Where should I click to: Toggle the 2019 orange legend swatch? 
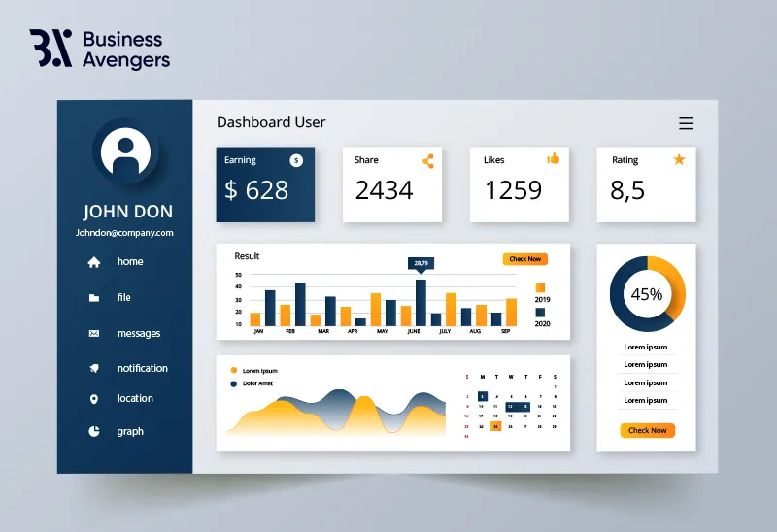pyautogui.click(x=540, y=287)
